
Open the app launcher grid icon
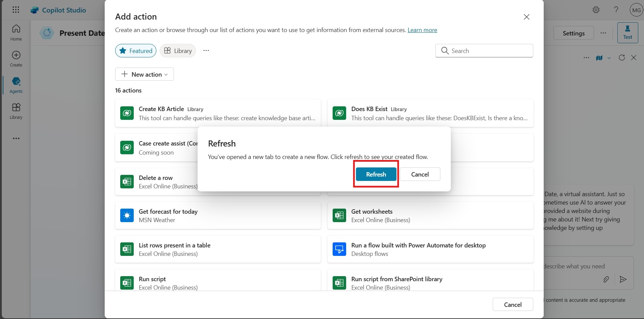16,10
